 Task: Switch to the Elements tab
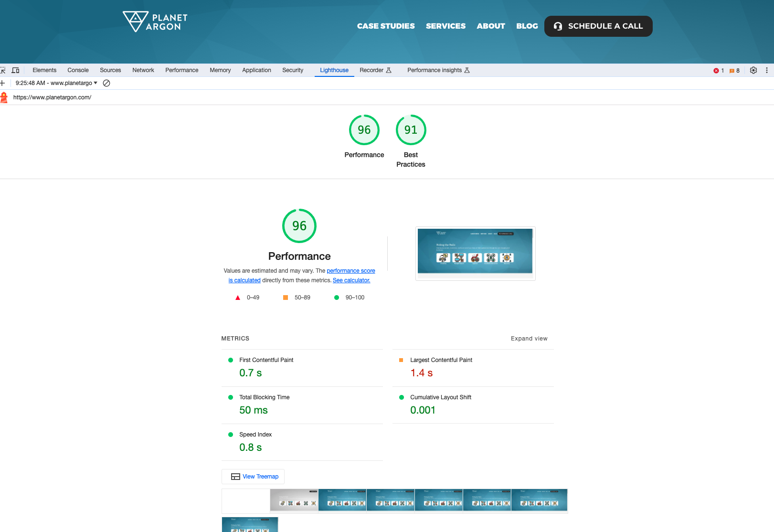[x=44, y=70]
